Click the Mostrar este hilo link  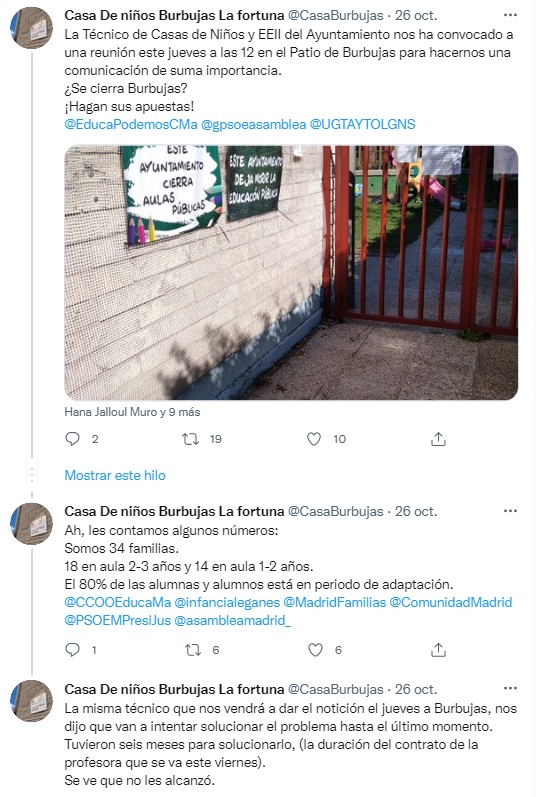point(115,475)
